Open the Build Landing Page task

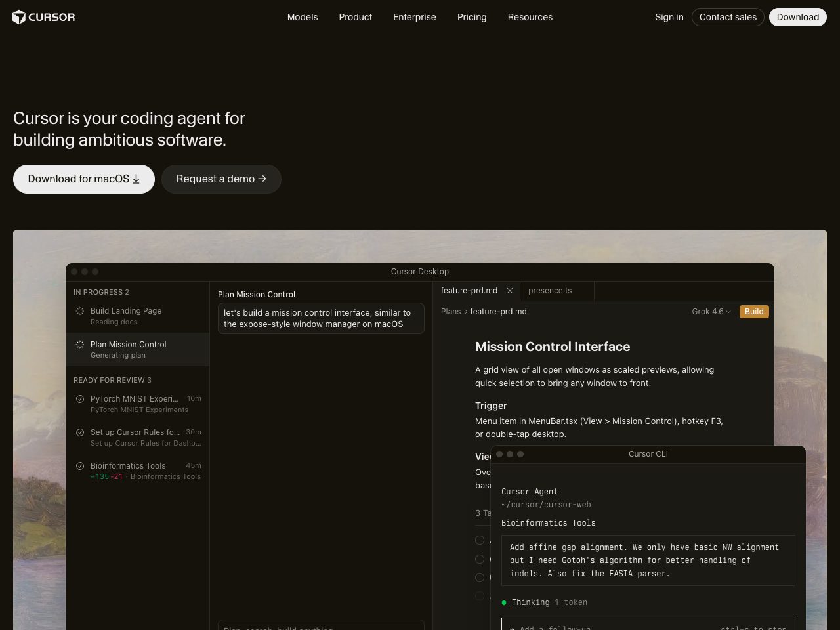coord(138,316)
